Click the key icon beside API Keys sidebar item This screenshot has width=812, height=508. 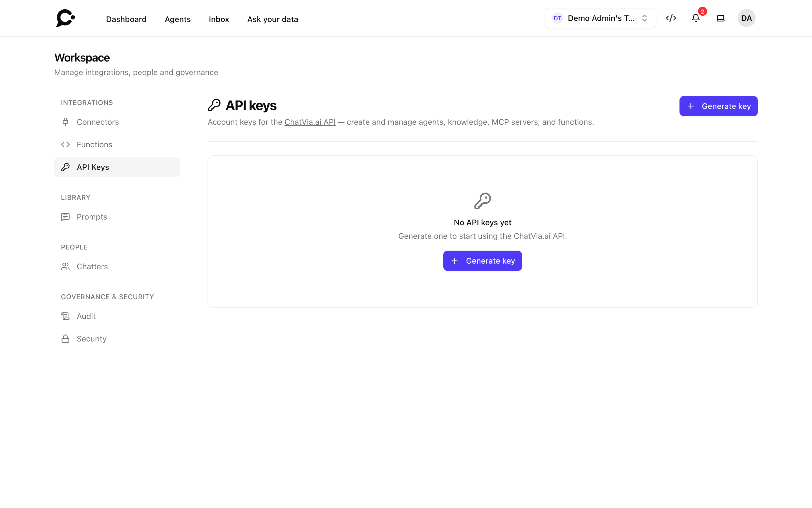click(x=65, y=167)
